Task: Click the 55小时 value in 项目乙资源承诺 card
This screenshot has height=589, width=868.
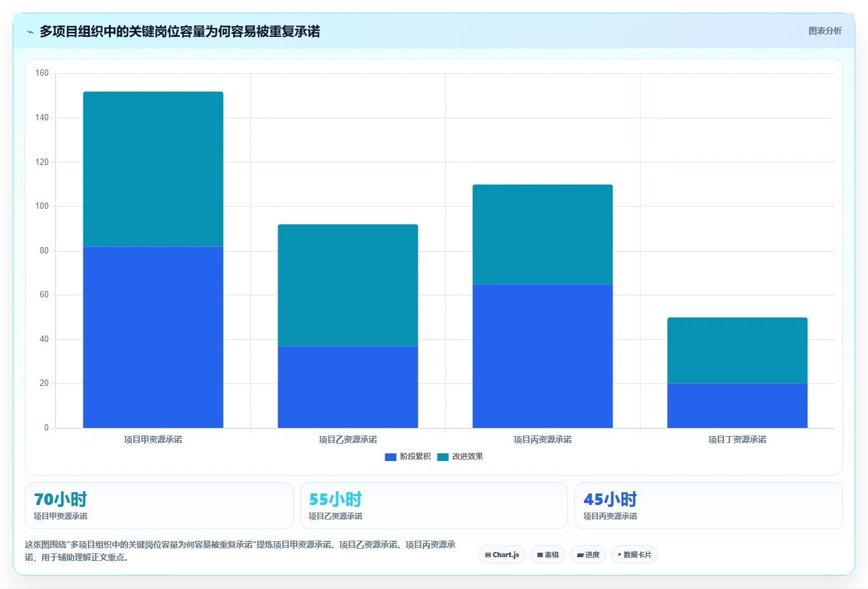Action: pyautogui.click(x=336, y=499)
